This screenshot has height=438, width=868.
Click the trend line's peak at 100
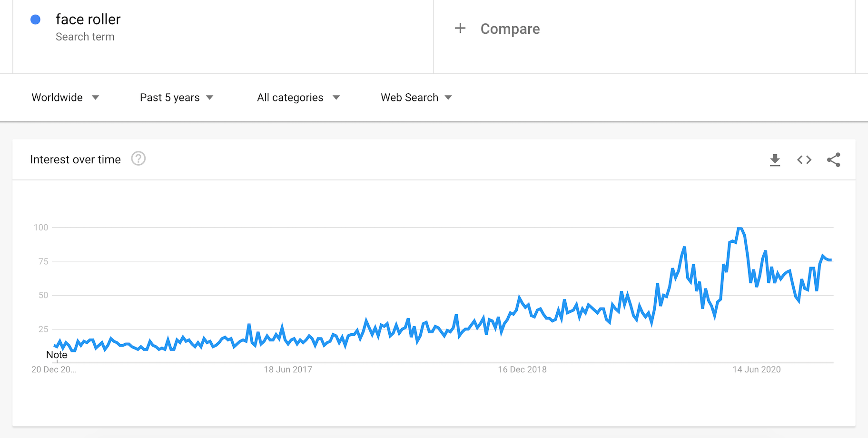tap(740, 229)
